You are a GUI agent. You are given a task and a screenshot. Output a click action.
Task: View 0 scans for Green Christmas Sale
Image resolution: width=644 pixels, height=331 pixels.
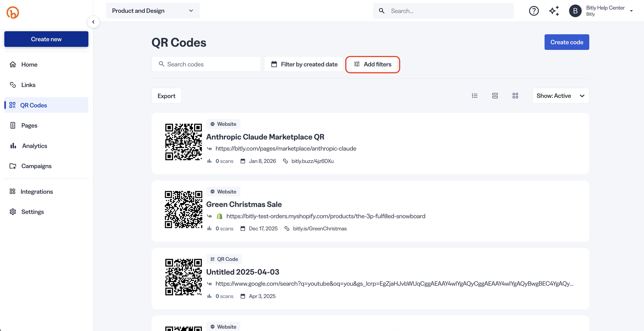[221, 229]
